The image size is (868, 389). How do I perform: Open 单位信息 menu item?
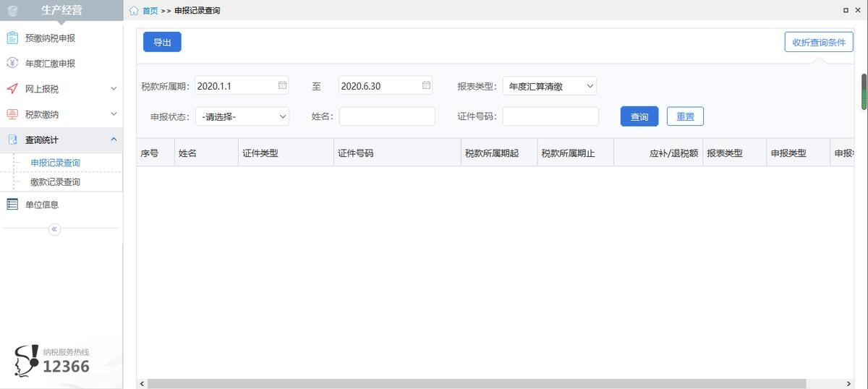(x=61, y=205)
